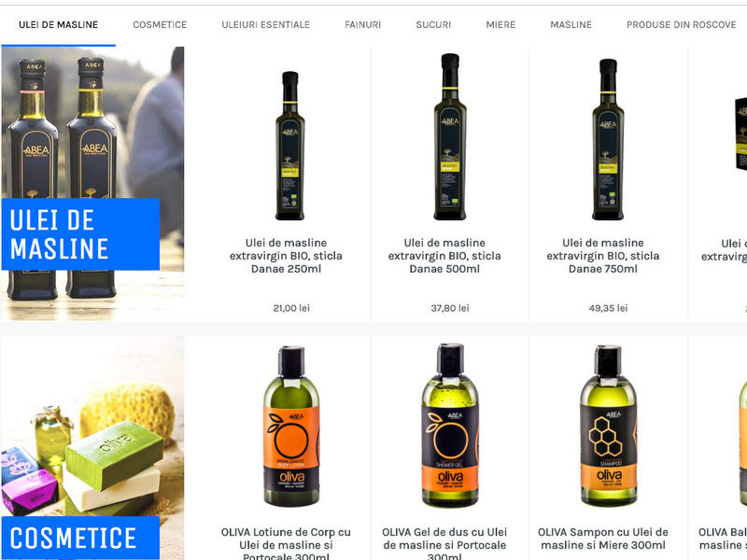The height and width of the screenshot is (560, 747).
Task: Click the Danae 500ml olive oil bottle image
Action: pos(450,136)
